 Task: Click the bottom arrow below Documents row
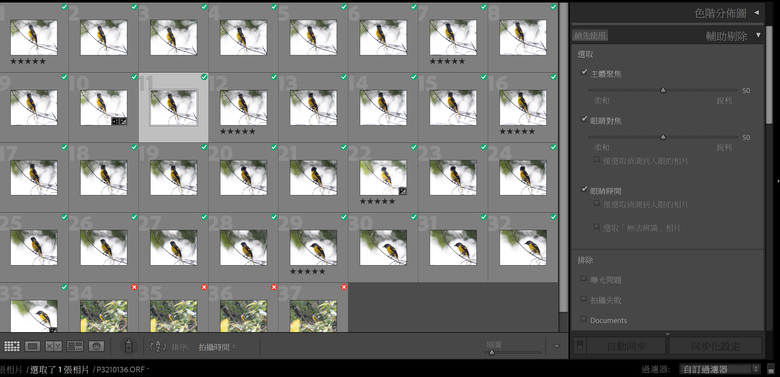coord(668,334)
